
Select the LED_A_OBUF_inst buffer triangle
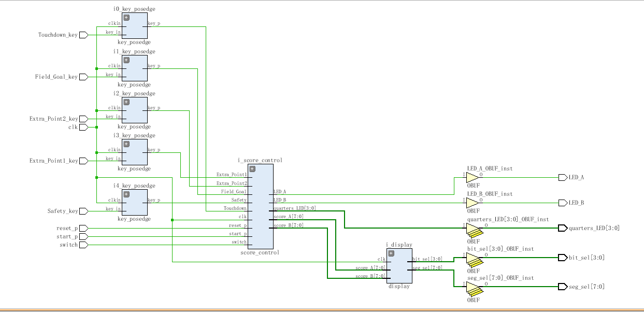pyautogui.click(x=473, y=178)
